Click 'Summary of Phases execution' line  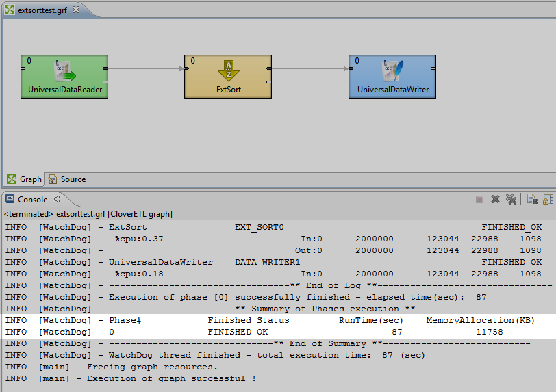[x=268, y=309]
